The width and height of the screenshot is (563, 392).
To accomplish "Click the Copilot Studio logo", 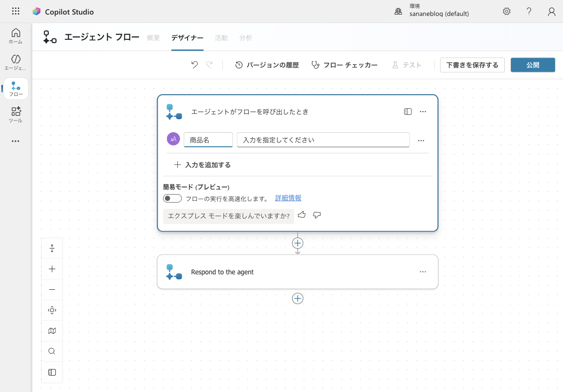I will tap(37, 12).
